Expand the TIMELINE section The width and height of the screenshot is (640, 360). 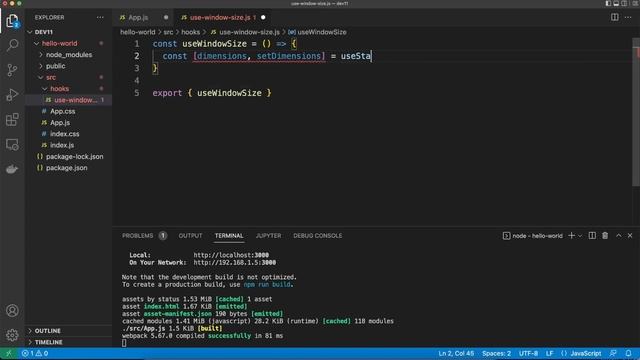pyautogui.click(x=49, y=342)
